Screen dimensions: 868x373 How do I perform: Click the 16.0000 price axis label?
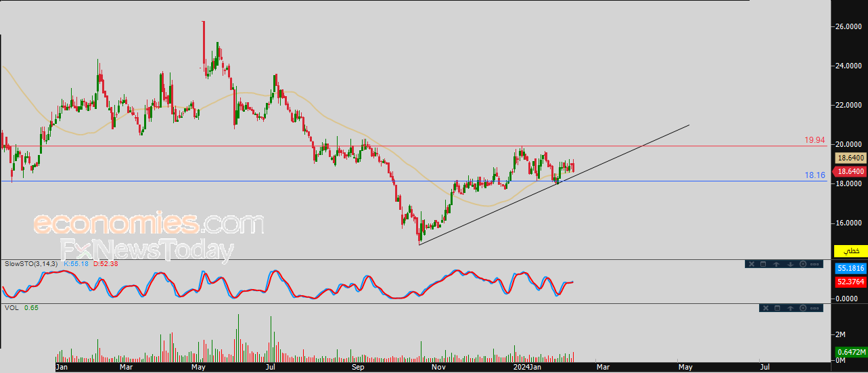tap(850, 223)
